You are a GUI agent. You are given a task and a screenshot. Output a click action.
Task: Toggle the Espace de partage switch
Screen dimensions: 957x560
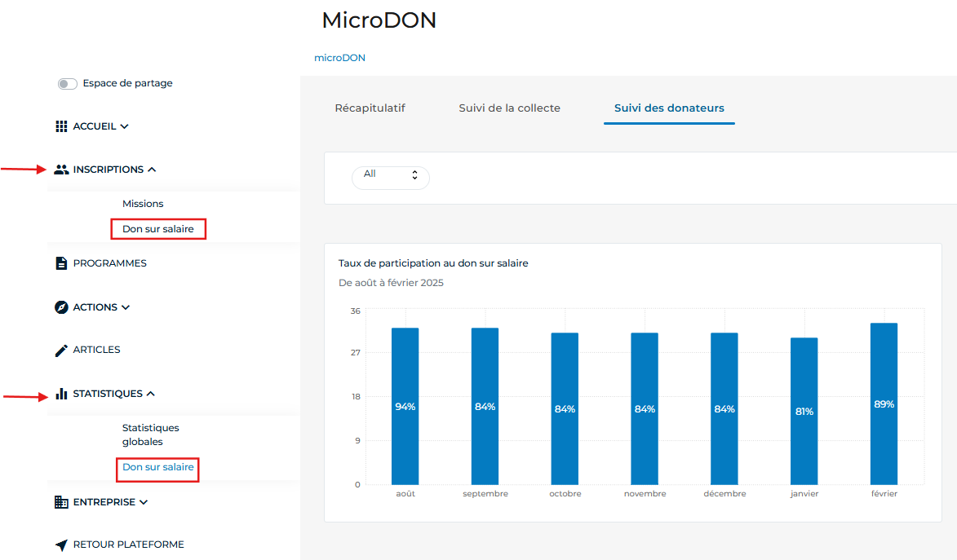tap(67, 84)
